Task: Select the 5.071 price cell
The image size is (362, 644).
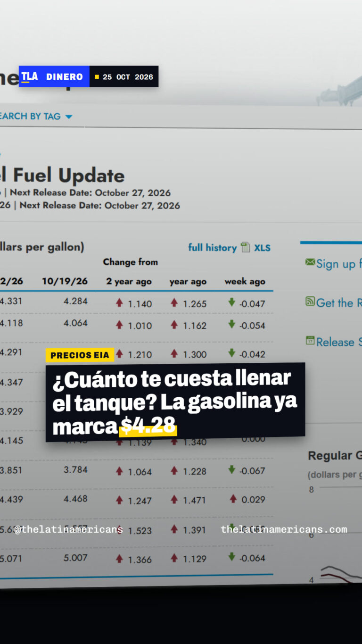Action: click(x=11, y=558)
